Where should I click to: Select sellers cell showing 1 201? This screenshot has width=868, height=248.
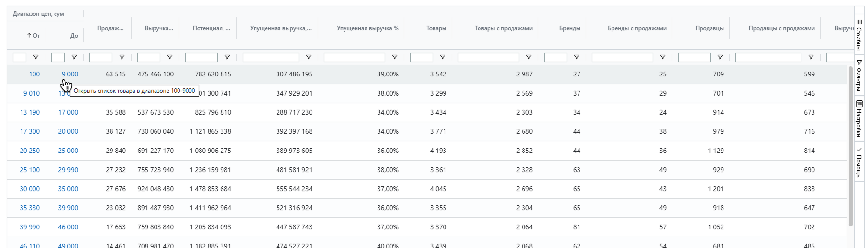point(701,189)
